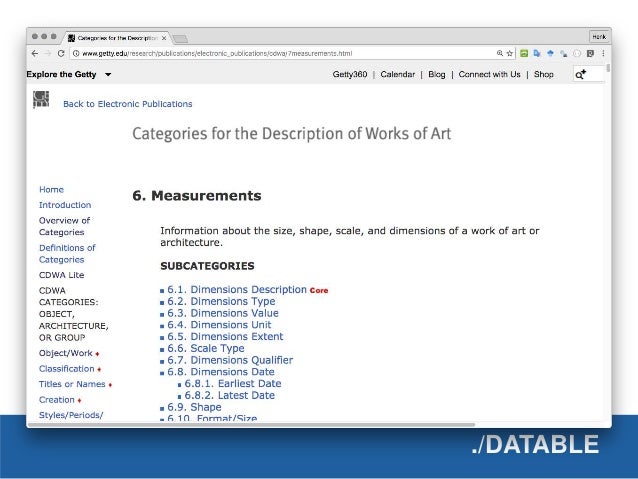Open Object/Work sidebar link
The width and height of the screenshot is (638, 479).
click(66, 353)
